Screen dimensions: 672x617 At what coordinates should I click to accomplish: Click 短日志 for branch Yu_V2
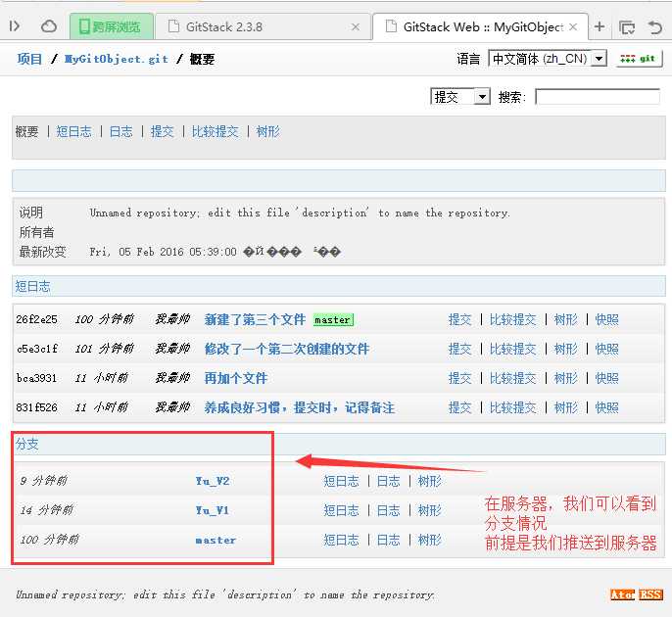click(341, 481)
